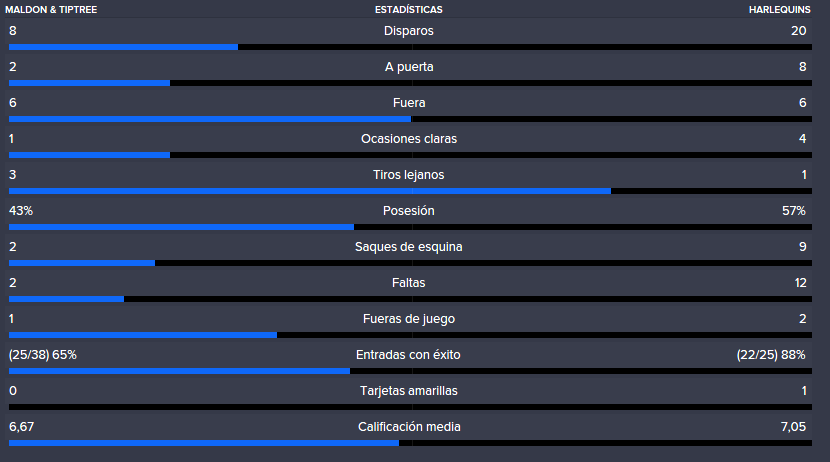Click the Entradas con éxito label
The image size is (830, 462).
[408, 355]
